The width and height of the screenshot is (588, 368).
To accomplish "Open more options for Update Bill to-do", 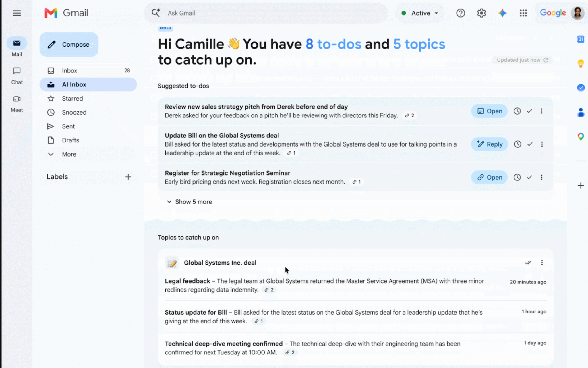I will (x=542, y=144).
